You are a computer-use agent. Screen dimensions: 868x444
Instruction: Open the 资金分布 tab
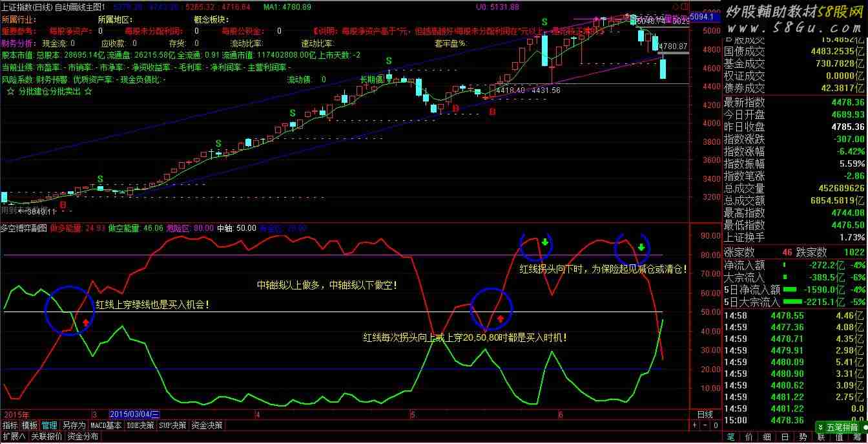coord(83,436)
